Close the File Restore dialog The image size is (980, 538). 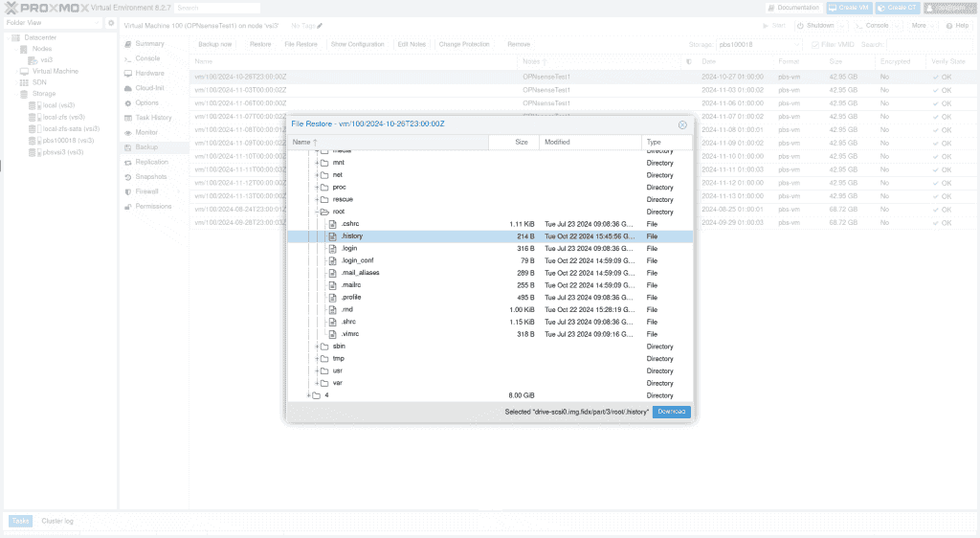click(682, 124)
